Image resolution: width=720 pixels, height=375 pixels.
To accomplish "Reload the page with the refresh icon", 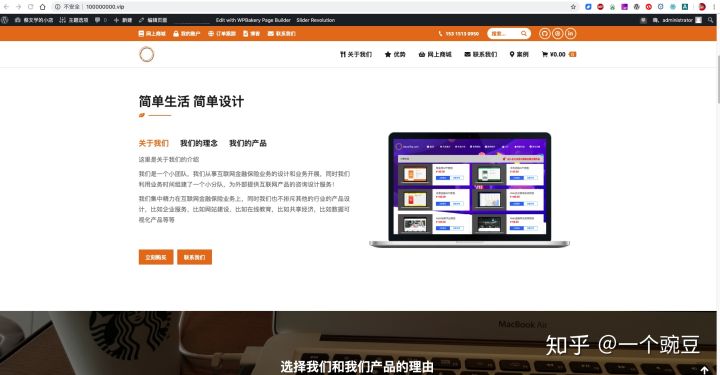I will (x=30, y=7).
